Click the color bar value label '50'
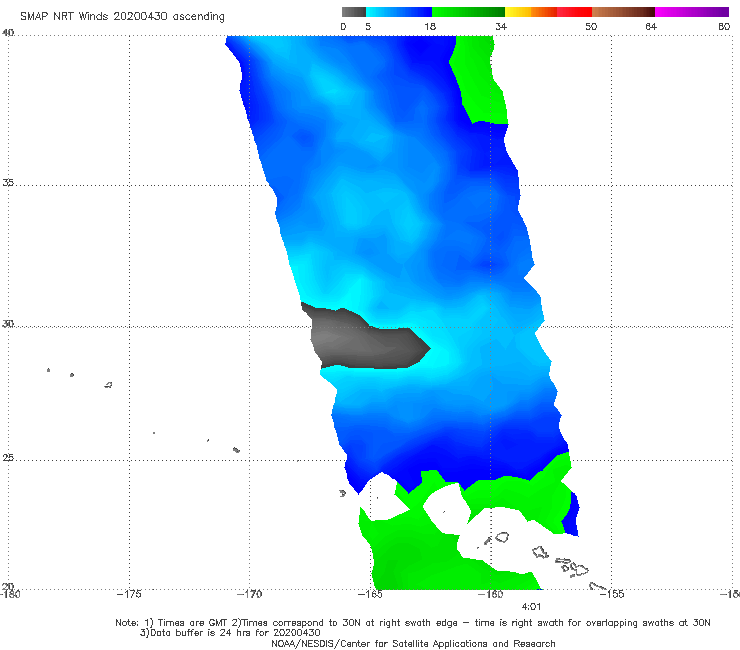The image size is (740, 650). [x=591, y=26]
